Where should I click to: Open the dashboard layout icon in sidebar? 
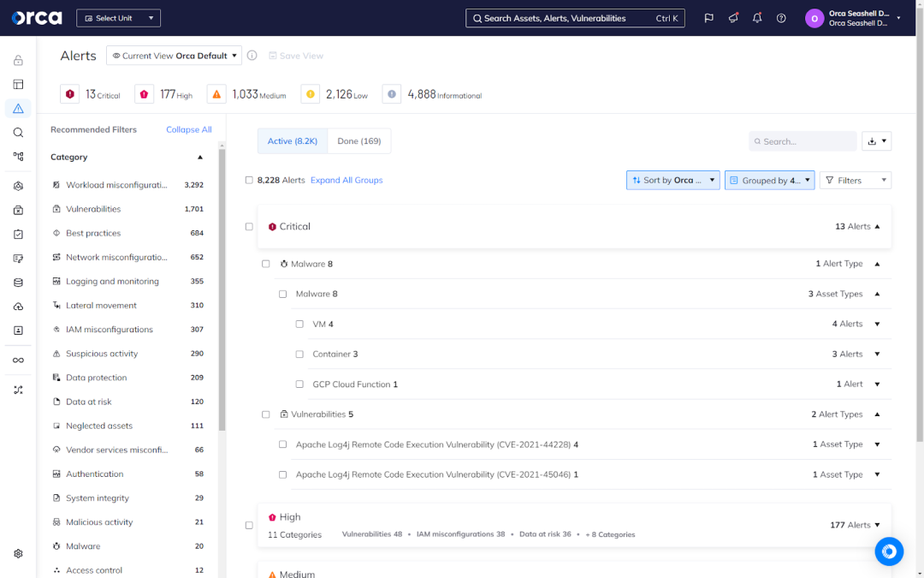pos(18,84)
